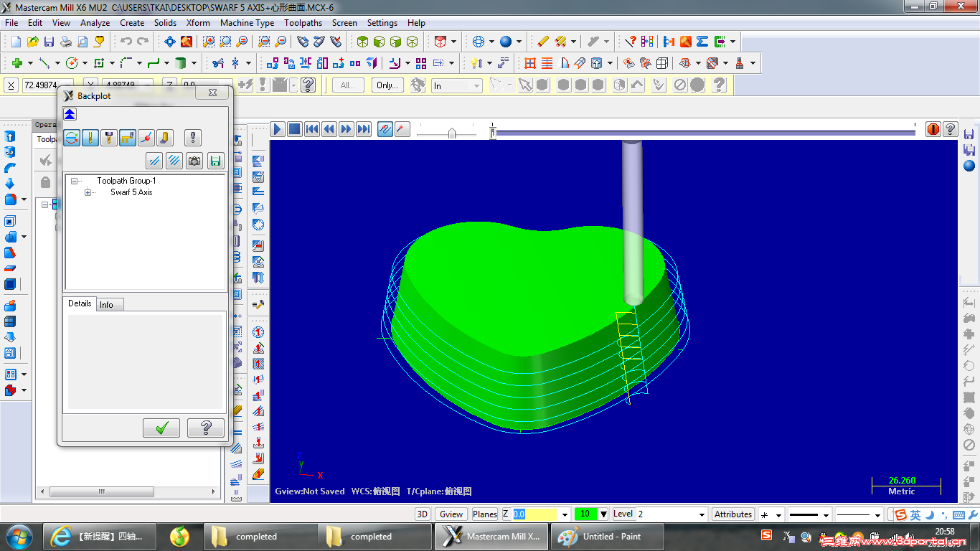The height and width of the screenshot is (551, 980).
Task: Click the Print icon in toolbar
Action: point(66,42)
